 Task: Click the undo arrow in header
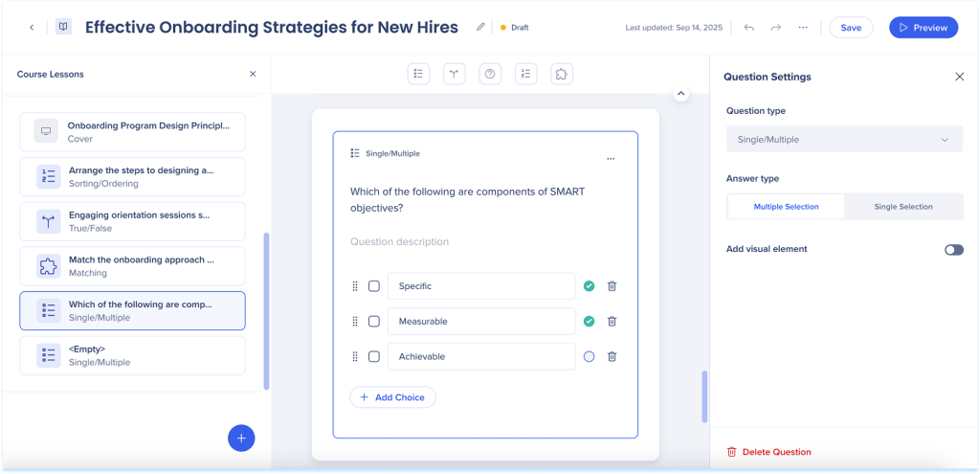[x=748, y=28]
